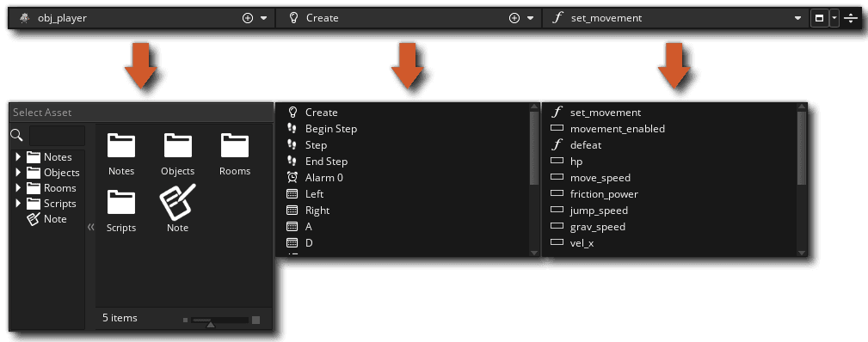Click the split editor icon at the bar's end
868x342 pixels.
(851, 18)
